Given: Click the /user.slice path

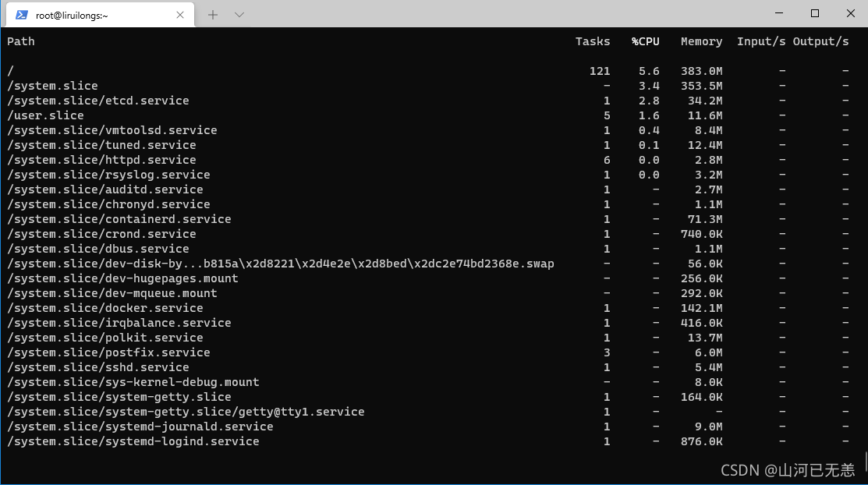Looking at the screenshot, I should coord(45,115).
